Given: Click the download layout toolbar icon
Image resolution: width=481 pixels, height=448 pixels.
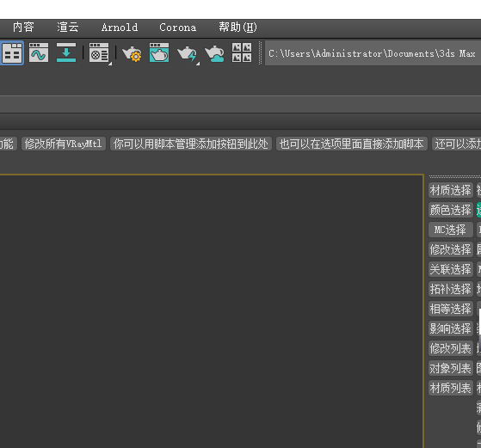Looking at the screenshot, I should tap(66, 53).
